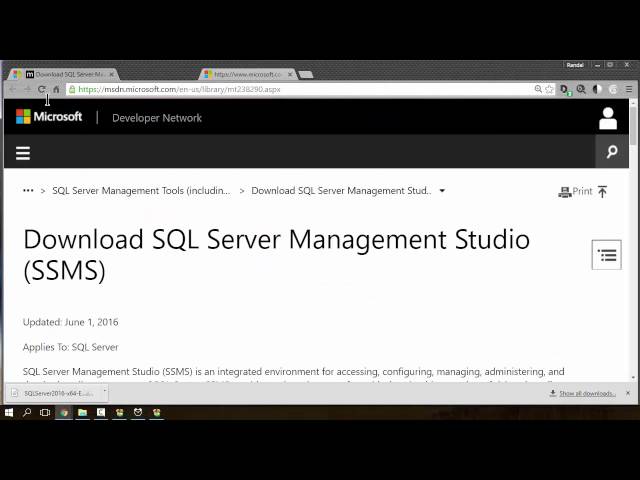Switch to the https://www.microsoft.co tab
The image size is (640, 480).
(249, 74)
